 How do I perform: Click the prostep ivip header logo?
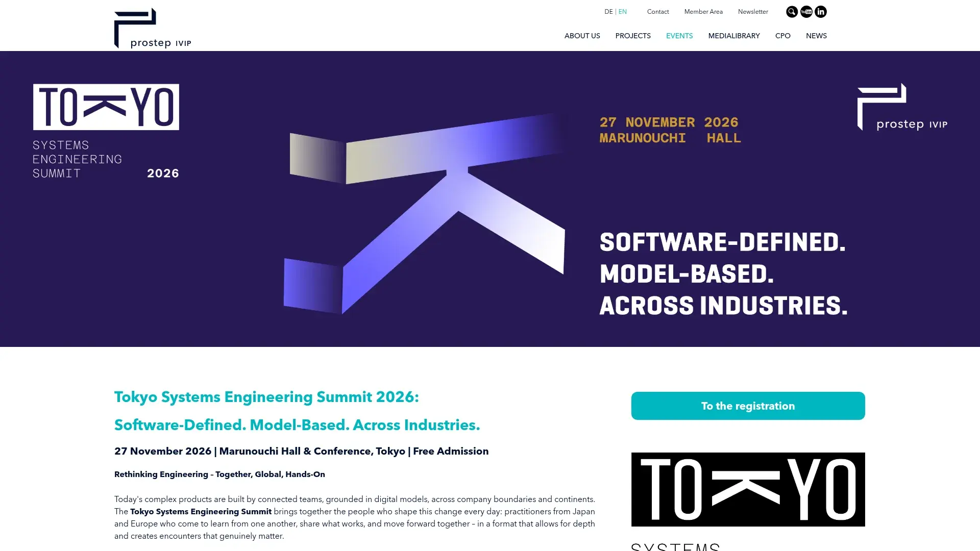[153, 28]
